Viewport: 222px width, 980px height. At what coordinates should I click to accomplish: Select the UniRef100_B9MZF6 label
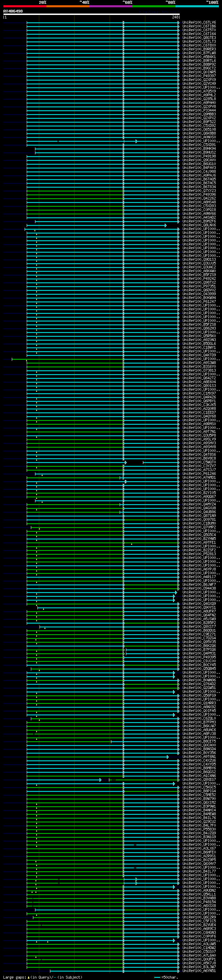tap(199, 221)
